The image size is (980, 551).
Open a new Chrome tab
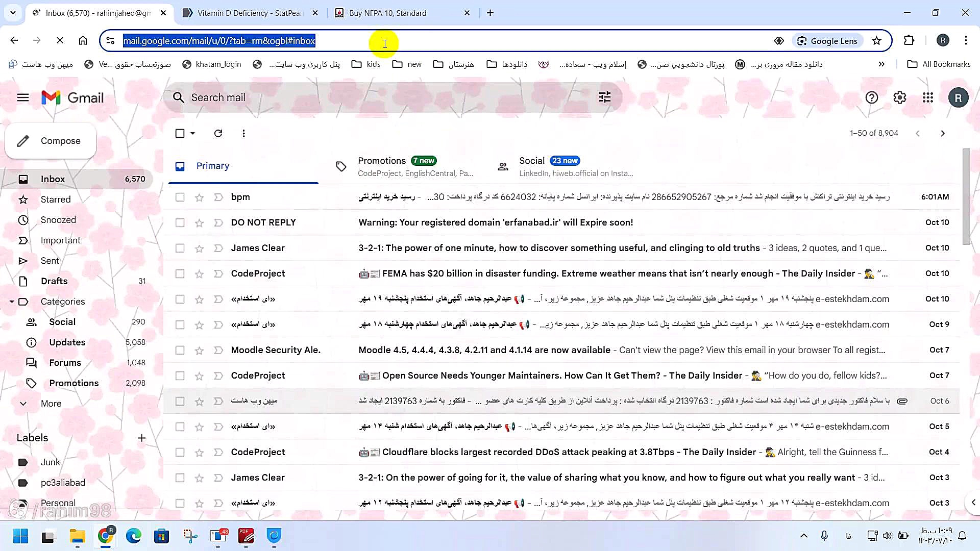pyautogui.click(x=490, y=13)
